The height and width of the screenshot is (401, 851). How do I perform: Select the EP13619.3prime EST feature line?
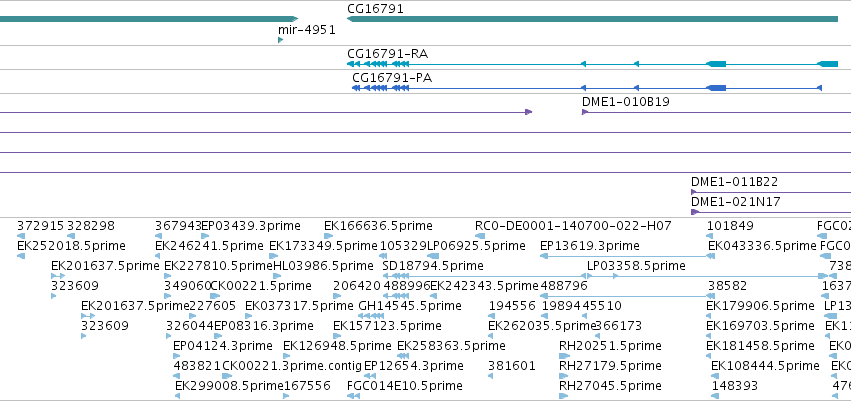[627, 256]
